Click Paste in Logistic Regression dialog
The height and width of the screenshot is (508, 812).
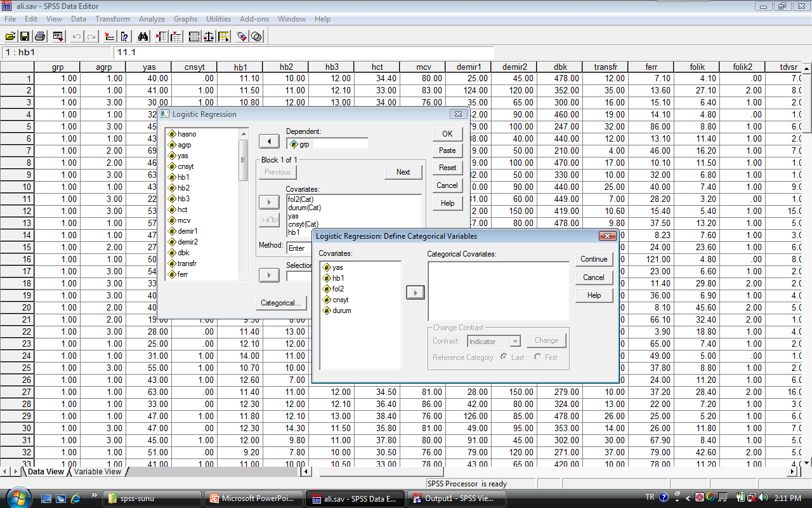click(x=447, y=150)
